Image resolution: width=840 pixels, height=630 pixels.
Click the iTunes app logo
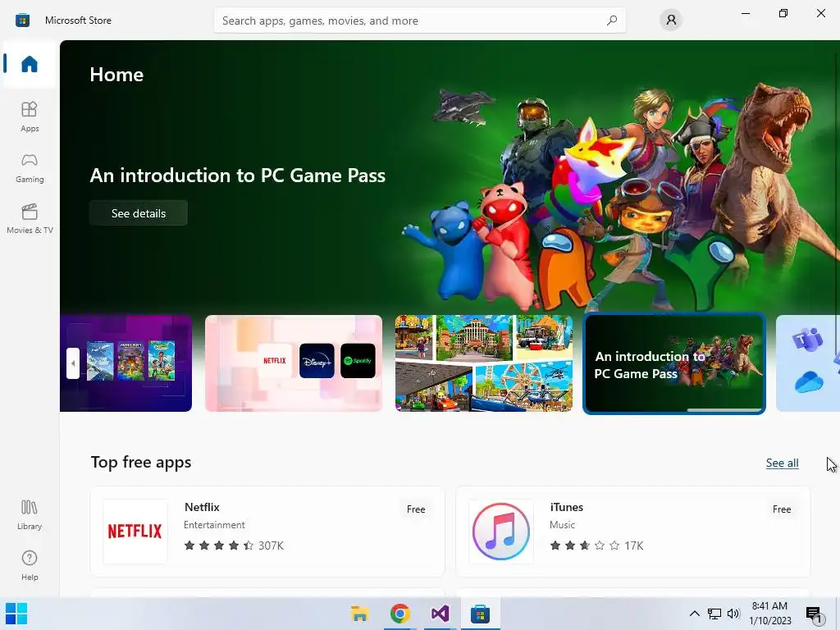501,532
